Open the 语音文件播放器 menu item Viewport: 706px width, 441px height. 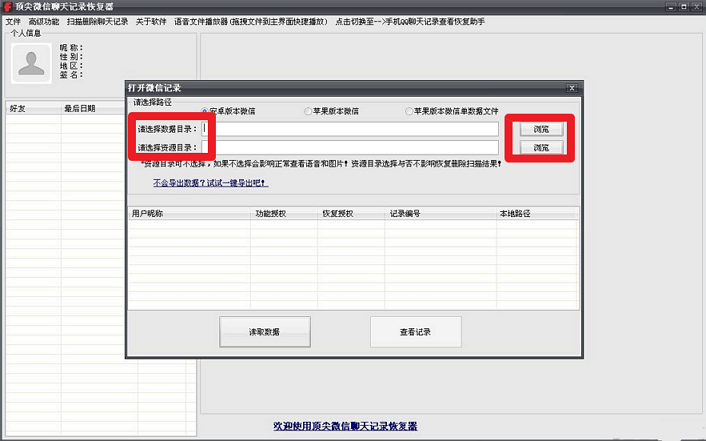tap(251, 22)
